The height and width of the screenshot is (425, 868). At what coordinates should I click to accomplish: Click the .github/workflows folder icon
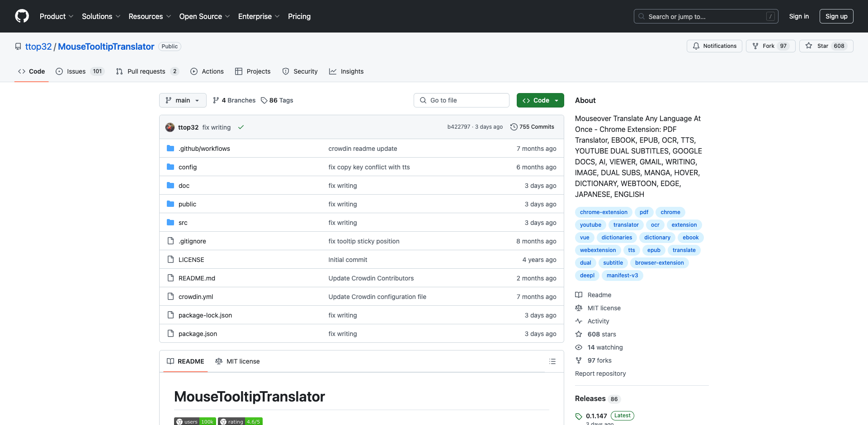pyautogui.click(x=170, y=149)
